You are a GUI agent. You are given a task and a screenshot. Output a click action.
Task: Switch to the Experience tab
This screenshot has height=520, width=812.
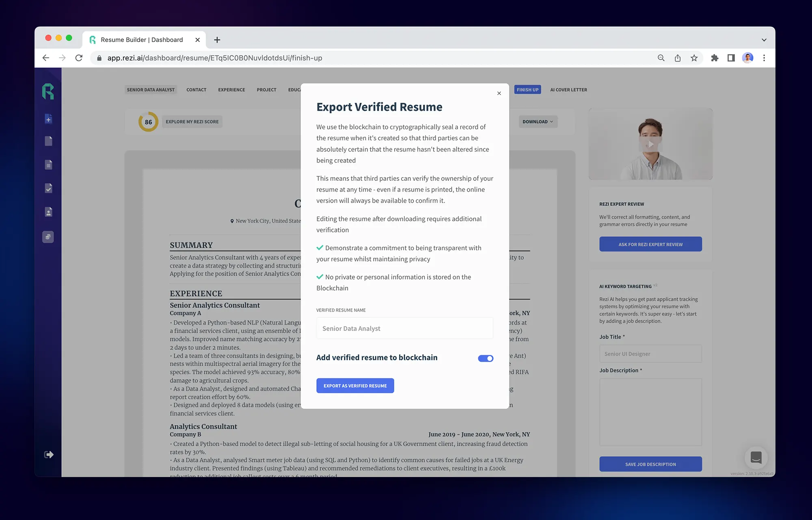[231, 90]
